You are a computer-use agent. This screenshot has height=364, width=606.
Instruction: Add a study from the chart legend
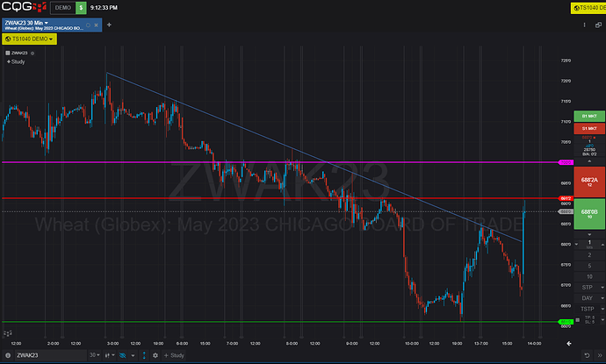click(x=16, y=61)
